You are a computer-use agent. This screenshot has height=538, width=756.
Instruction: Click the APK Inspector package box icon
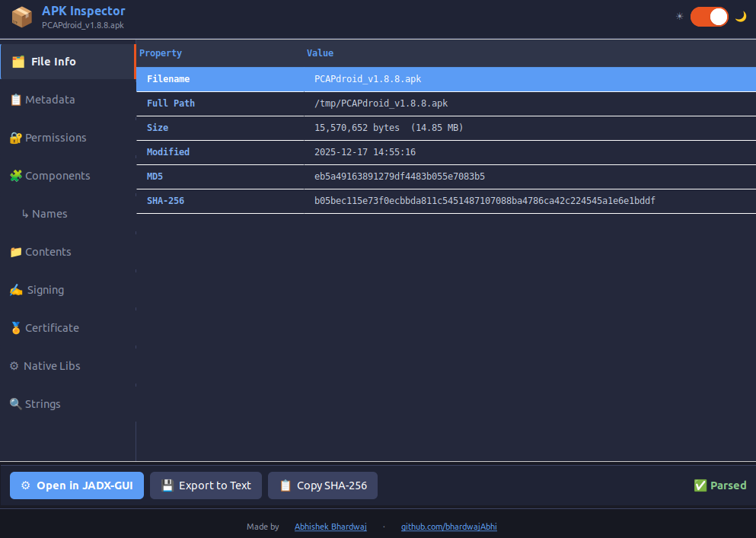21,18
